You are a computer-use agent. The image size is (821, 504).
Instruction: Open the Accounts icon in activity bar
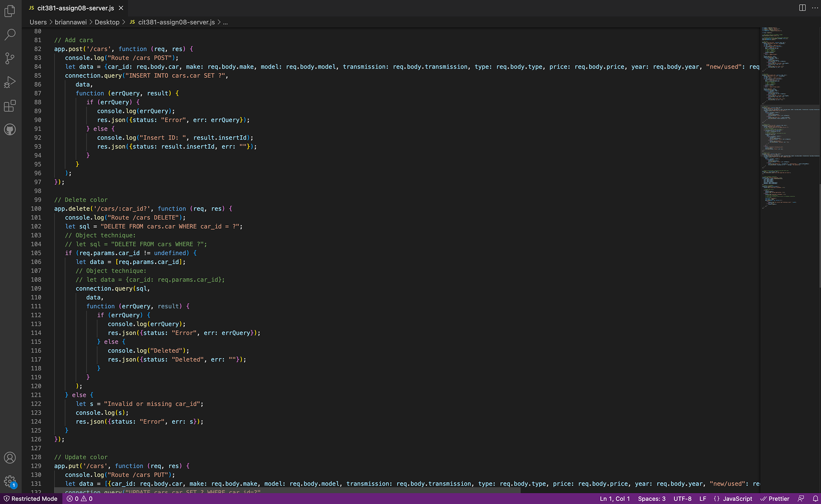(x=10, y=458)
